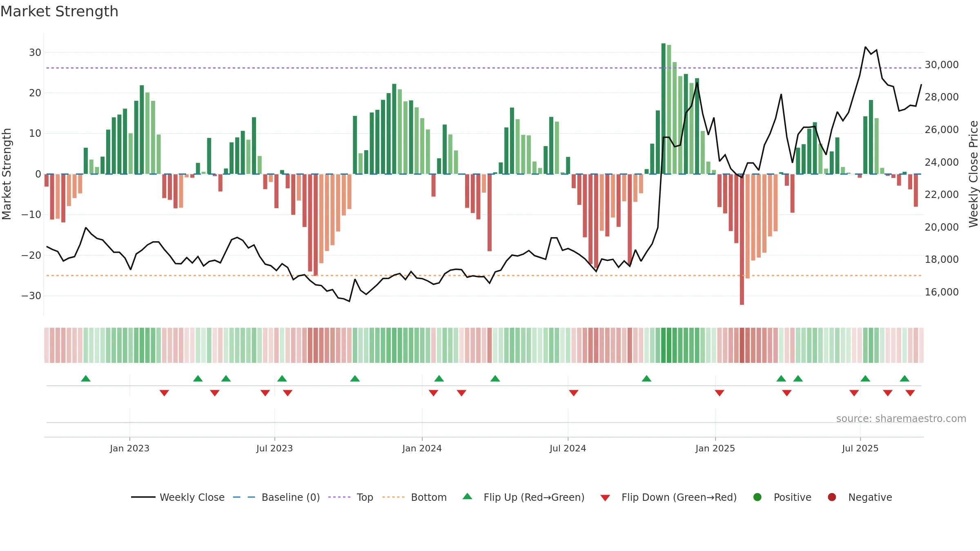The image size is (980, 551).
Task: Click the flip-down marker right of Jan 2025
Action: 719,393
